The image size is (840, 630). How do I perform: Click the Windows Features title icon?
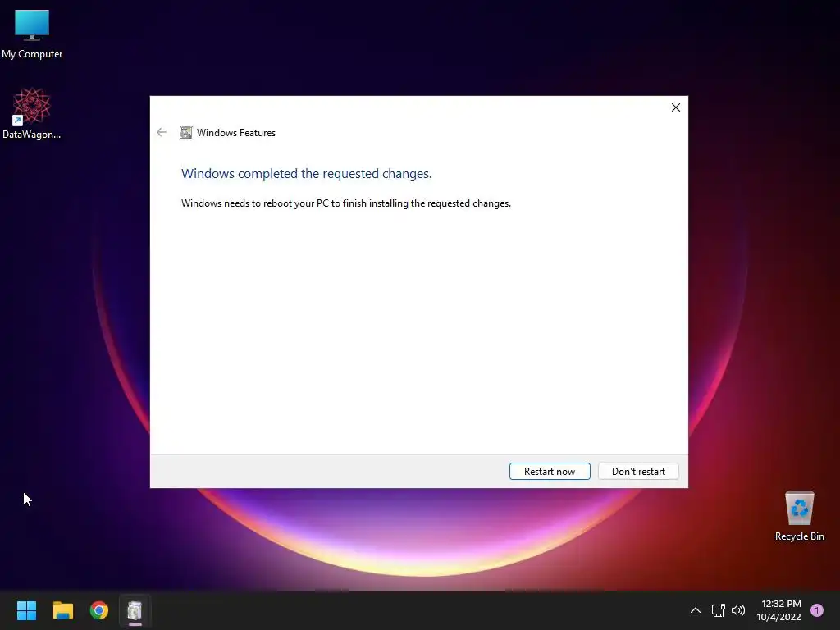click(x=185, y=132)
